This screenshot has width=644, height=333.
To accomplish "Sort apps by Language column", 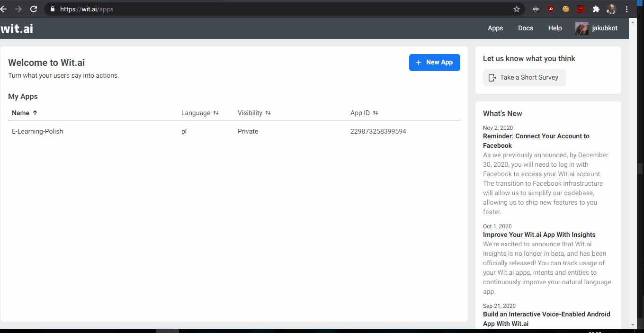I will pos(200,113).
